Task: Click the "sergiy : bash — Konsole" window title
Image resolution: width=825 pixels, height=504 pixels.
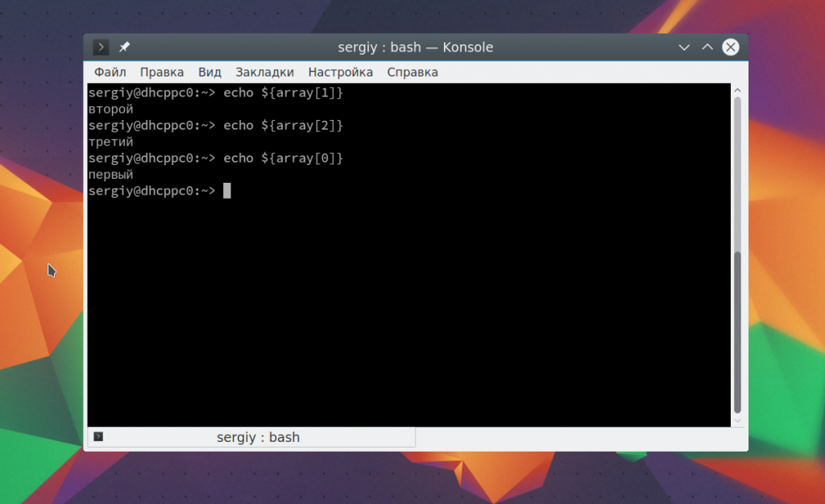Action: click(415, 48)
